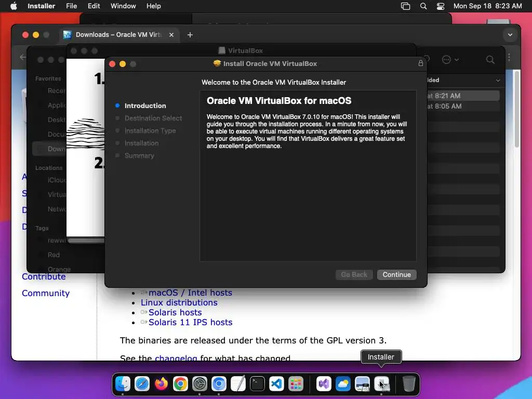532x399 pixels.
Task: Open the Installer app menu
Action: [x=42, y=6]
